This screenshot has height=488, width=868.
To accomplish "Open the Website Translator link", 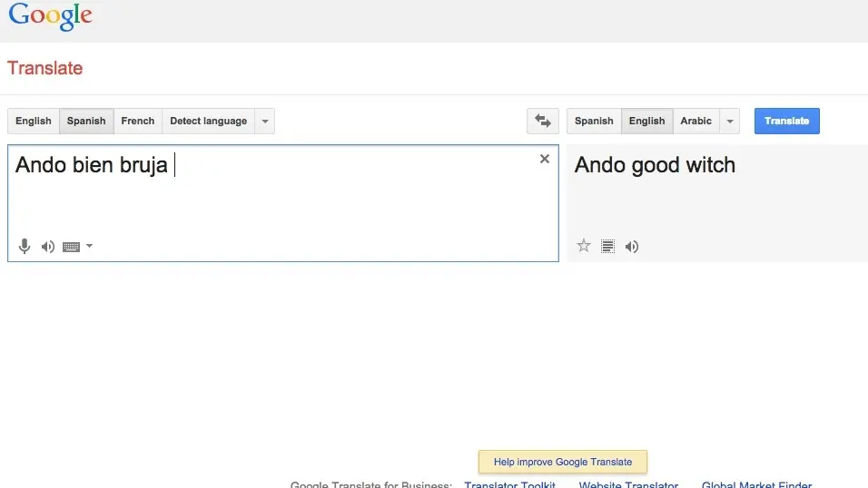I will pyautogui.click(x=628, y=484).
